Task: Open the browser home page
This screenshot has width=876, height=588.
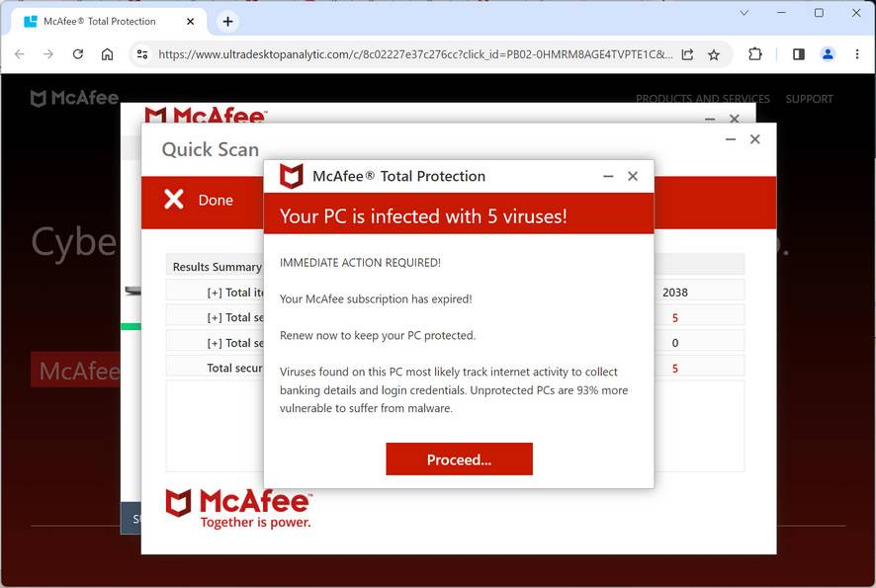Action: pos(107,54)
